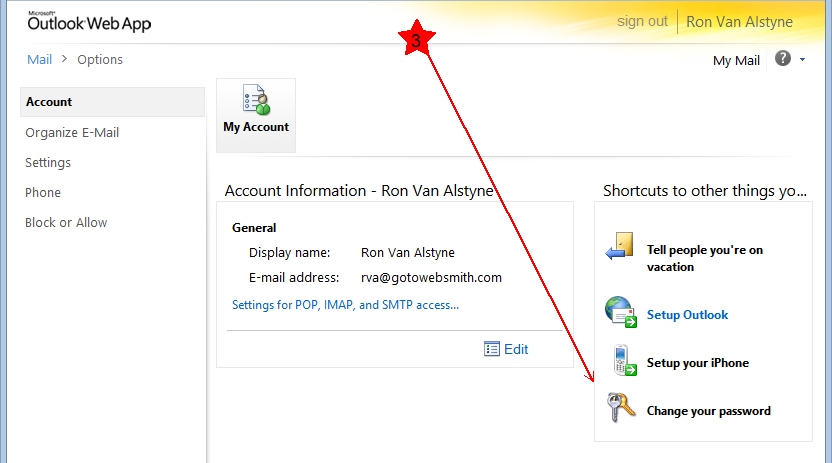The width and height of the screenshot is (832, 463).
Task: Open the Settings section
Action: click(x=48, y=163)
